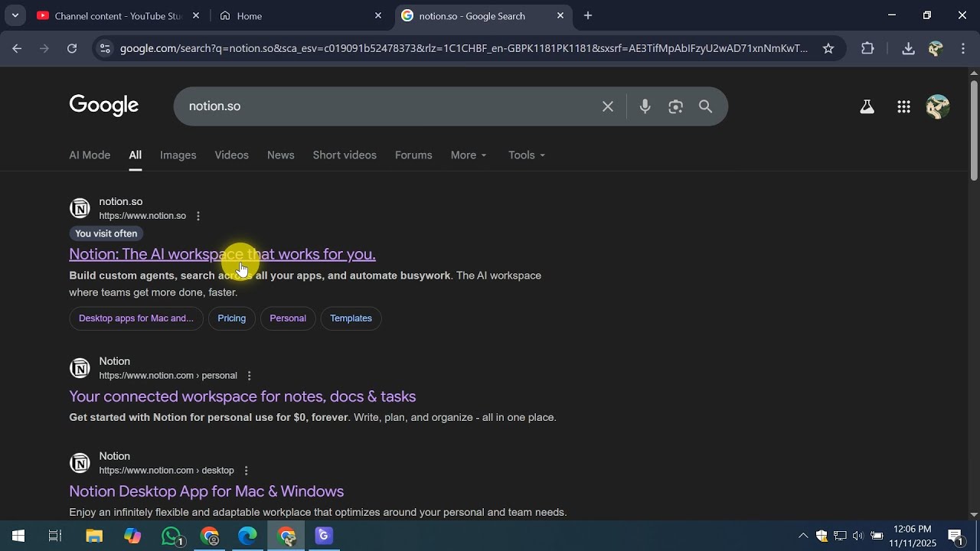Open options for the notion.com personal result
The width and height of the screenshot is (980, 551).
(x=249, y=376)
